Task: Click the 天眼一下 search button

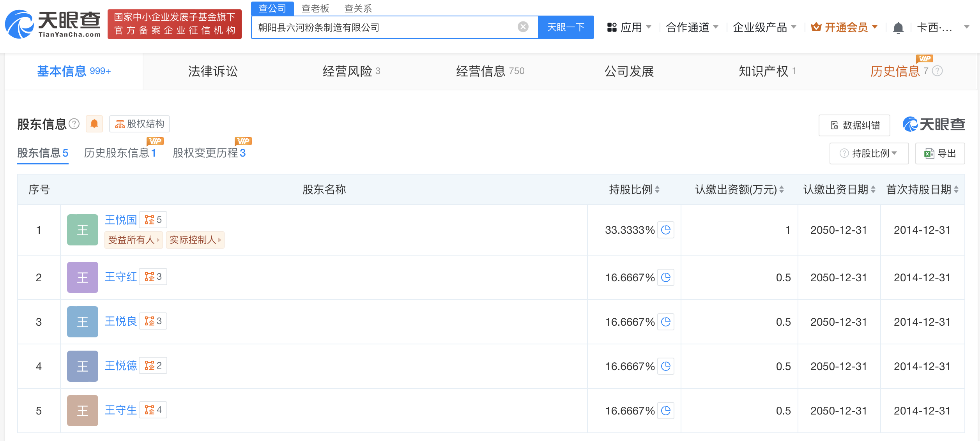Action: click(x=565, y=27)
